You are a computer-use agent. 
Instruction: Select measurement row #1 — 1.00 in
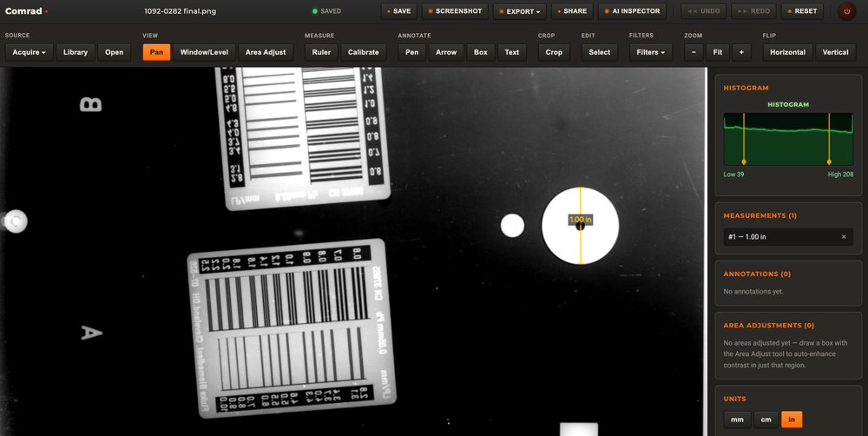pyautogui.click(x=788, y=237)
